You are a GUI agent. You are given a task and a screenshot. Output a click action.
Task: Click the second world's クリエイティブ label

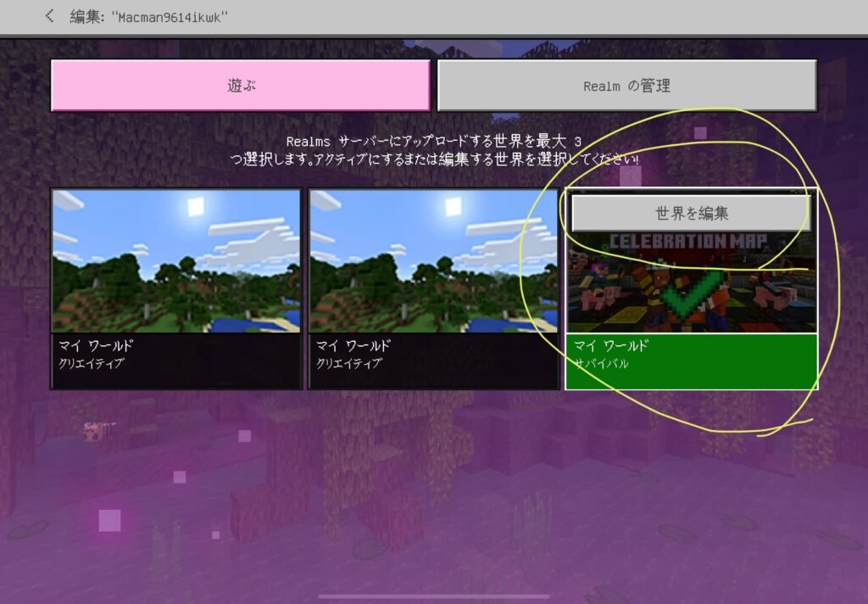pyautogui.click(x=348, y=364)
